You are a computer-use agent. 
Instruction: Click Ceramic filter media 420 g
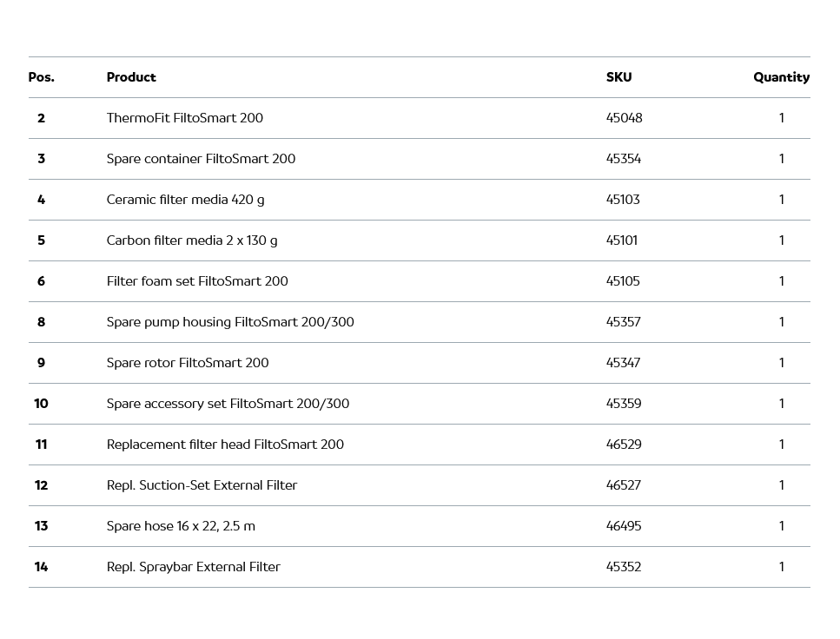coord(185,200)
